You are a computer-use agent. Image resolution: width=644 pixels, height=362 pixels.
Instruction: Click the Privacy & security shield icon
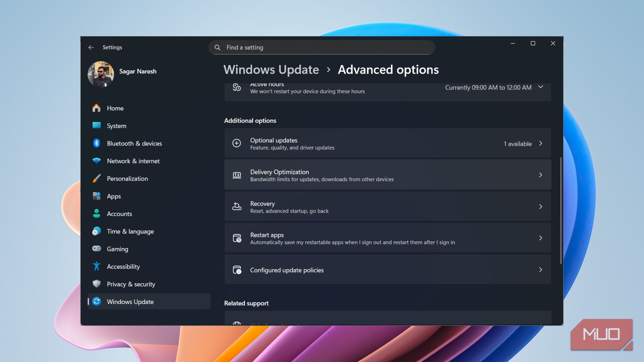pyautogui.click(x=97, y=284)
